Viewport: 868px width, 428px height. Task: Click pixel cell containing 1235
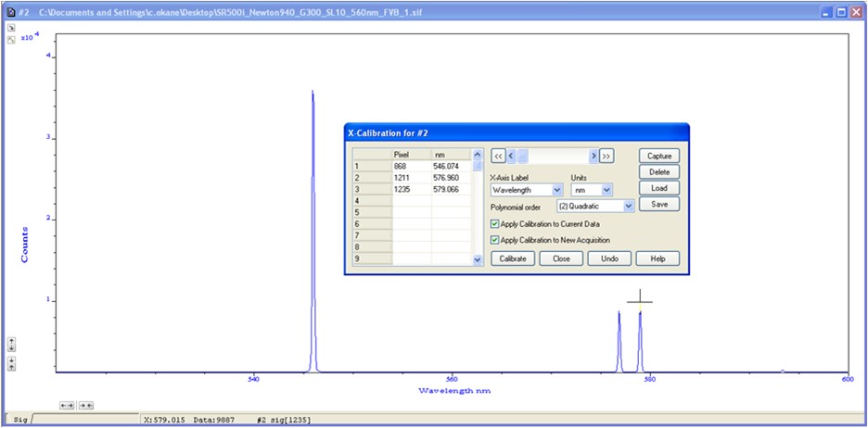[412, 189]
